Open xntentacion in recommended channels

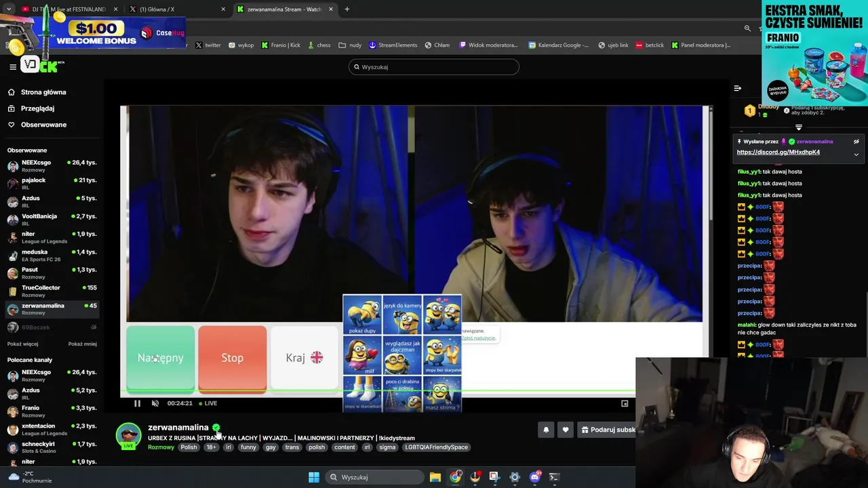(x=52, y=429)
